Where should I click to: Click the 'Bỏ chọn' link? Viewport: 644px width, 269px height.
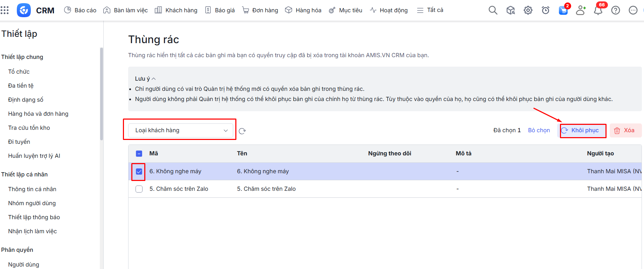[x=539, y=130]
